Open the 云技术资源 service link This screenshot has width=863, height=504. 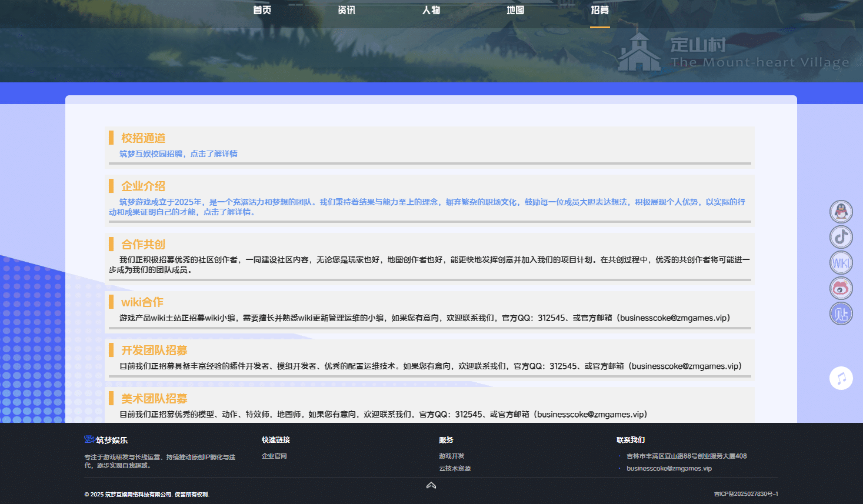[x=455, y=468]
